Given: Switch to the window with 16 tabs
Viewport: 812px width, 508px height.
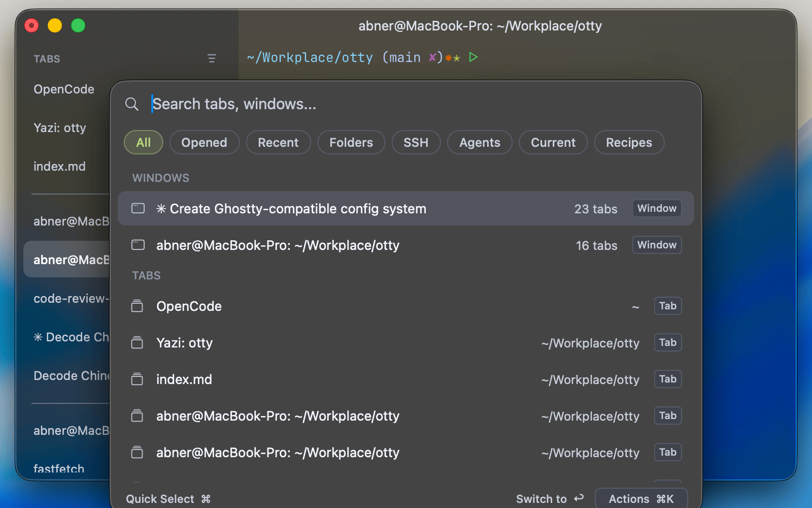Looking at the screenshot, I should pyautogui.click(x=406, y=245).
